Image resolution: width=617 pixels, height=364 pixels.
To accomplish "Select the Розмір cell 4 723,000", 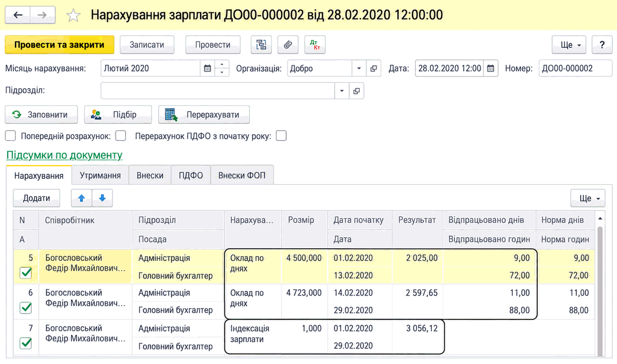I will pos(304,301).
